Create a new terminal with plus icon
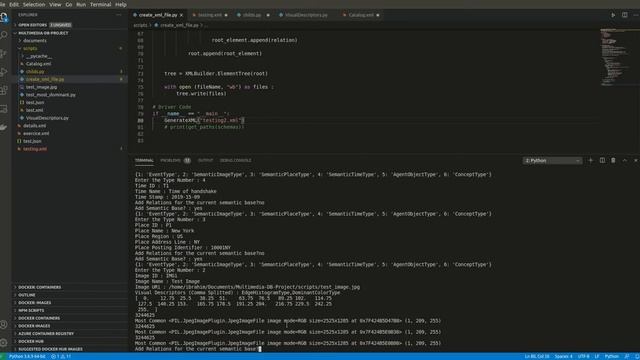The height and width of the screenshot is (360, 640). 590,160
